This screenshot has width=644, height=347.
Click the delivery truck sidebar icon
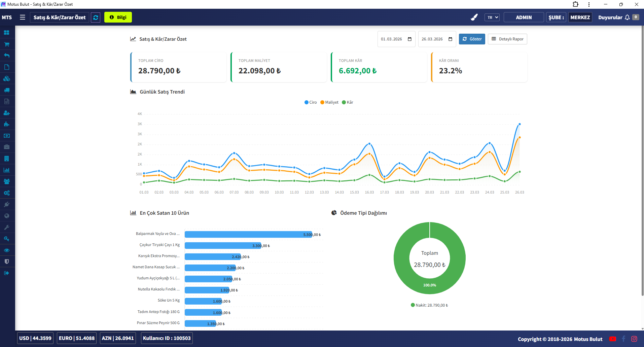(x=7, y=90)
